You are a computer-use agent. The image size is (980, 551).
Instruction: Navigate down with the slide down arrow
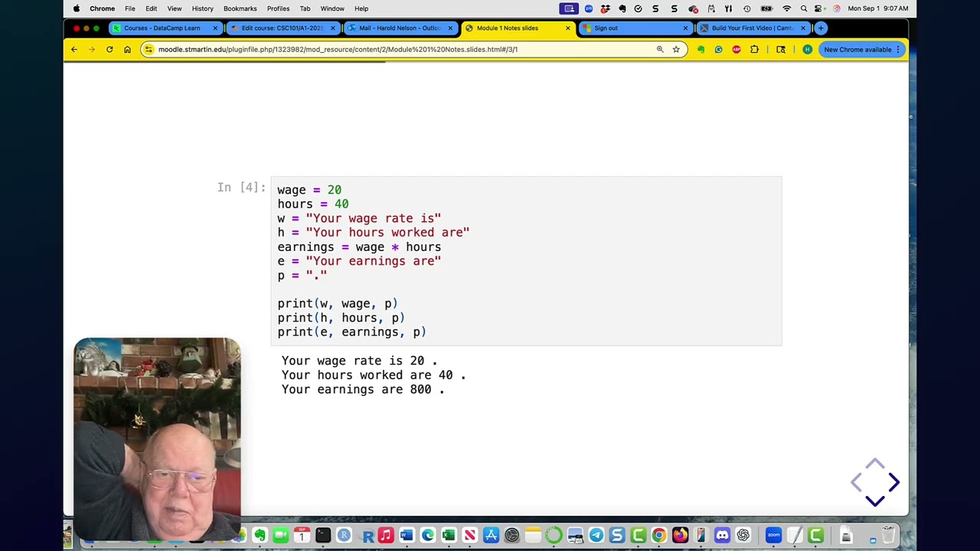[875, 500]
